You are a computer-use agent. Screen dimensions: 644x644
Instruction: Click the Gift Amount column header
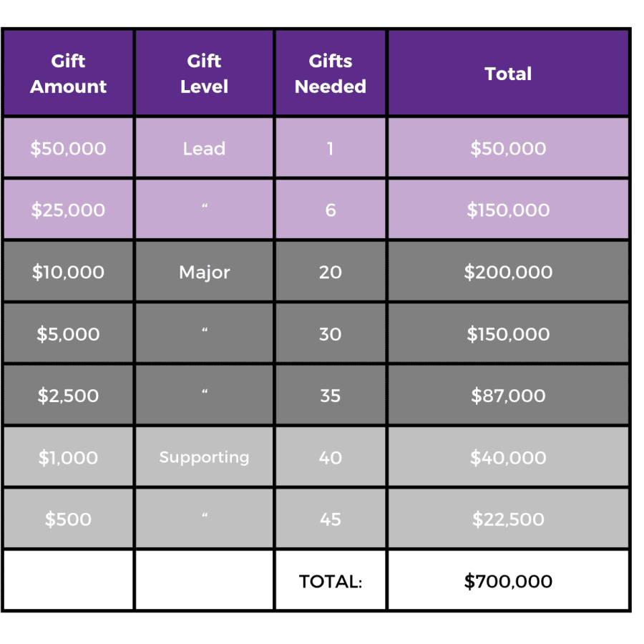click(68, 74)
